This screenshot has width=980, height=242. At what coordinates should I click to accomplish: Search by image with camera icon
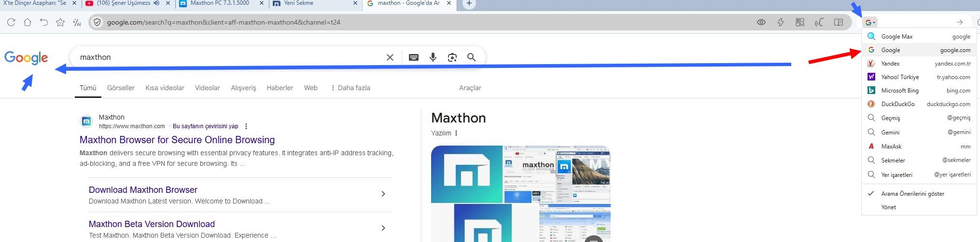[x=452, y=57]
